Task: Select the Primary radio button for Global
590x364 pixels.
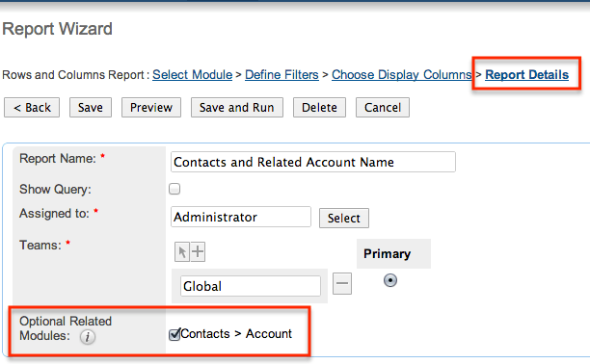Action: click(390, 280)
